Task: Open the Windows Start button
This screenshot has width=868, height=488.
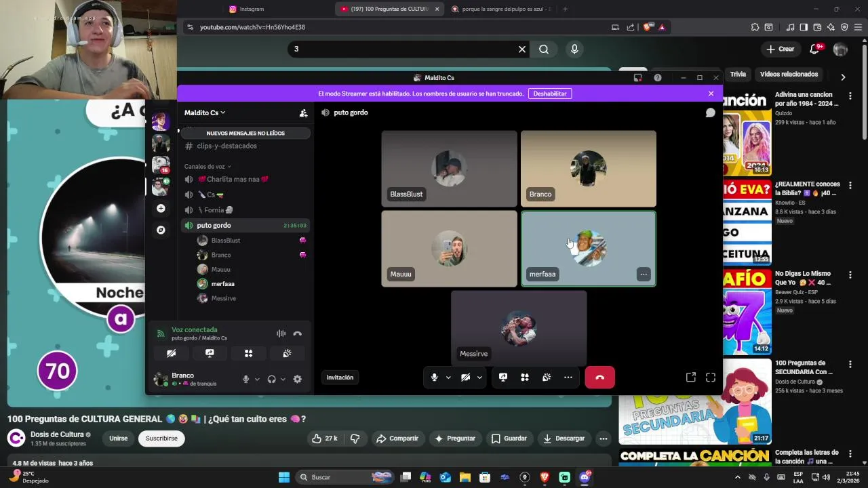Action: [284, 477]
